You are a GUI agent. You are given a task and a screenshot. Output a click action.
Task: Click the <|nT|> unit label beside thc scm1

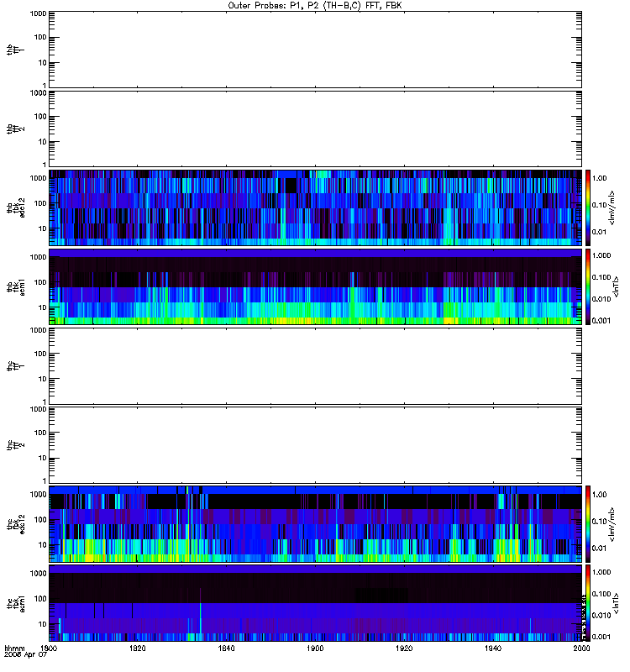pos(616,603)
